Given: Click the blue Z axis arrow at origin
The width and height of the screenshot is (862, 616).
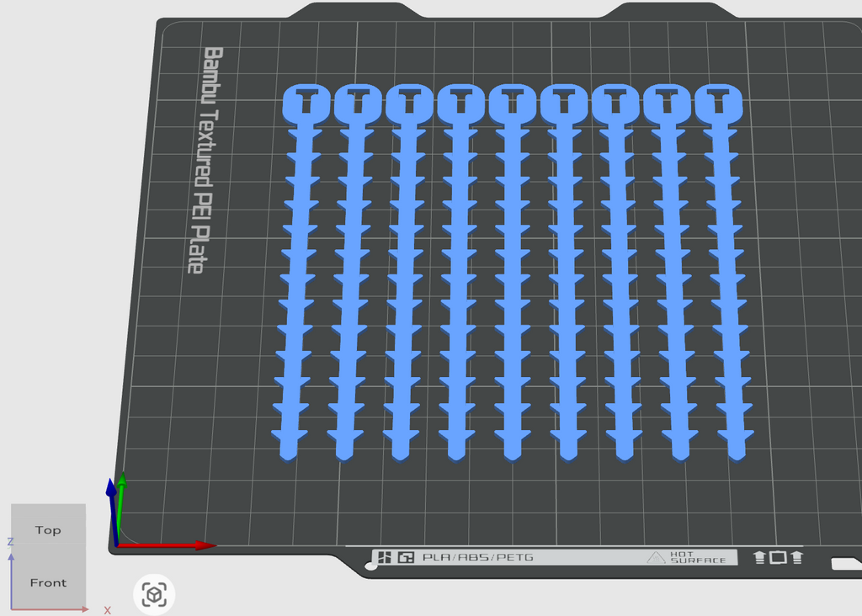Looking at the screenshot, I should pyautogui.click(x=113, y=511).
